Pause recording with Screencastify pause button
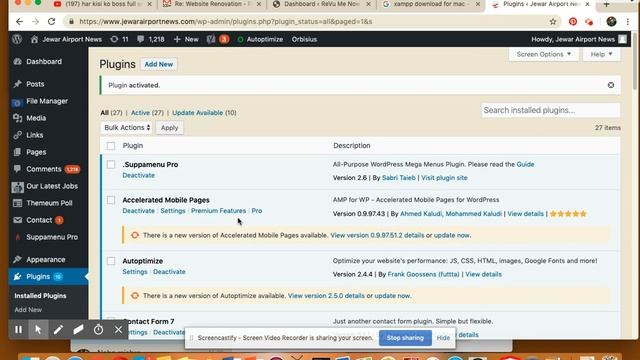This screenshot has height=360, width=640. (18, 329)
